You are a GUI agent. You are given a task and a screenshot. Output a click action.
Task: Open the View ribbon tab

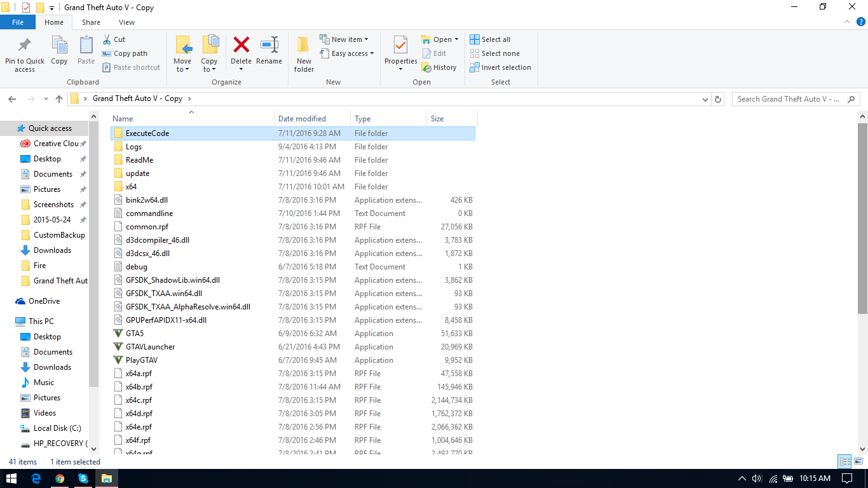click(x=126, y=22)
